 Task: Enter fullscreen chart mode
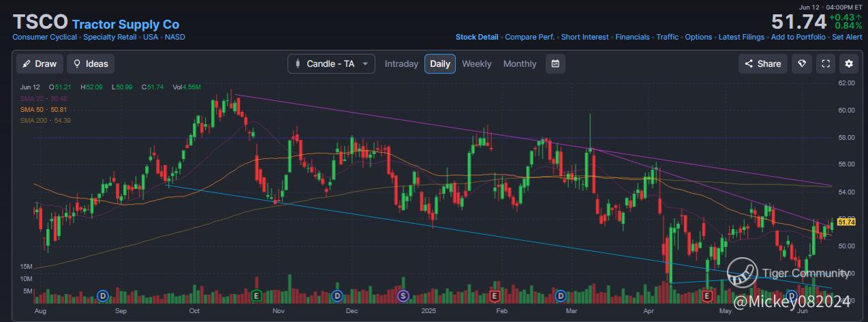[826, 63]
